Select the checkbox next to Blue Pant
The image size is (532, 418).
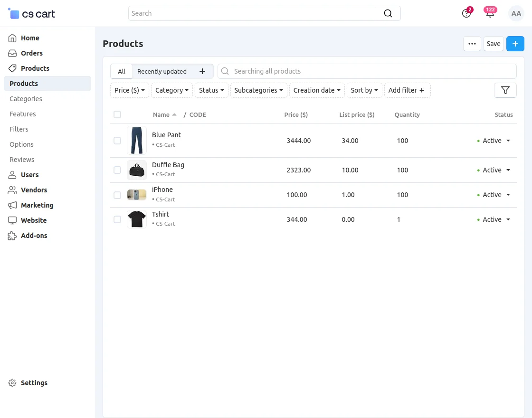pos(117,140)
